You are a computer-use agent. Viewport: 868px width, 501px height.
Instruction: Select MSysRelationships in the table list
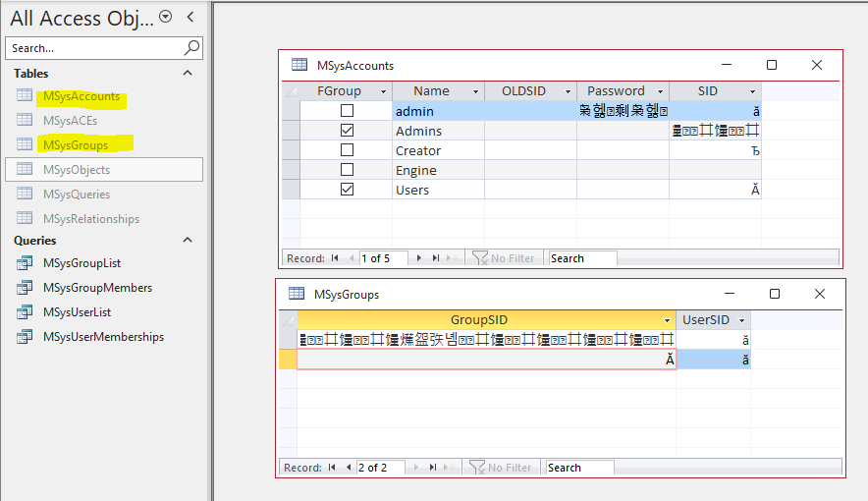coord(91,219)
